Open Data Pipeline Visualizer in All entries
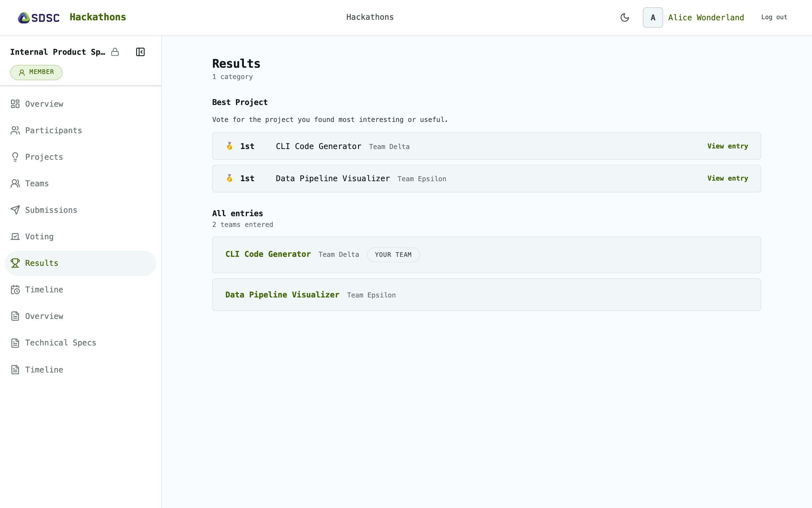This screenshot has height=508, width=812. (282, 295)
